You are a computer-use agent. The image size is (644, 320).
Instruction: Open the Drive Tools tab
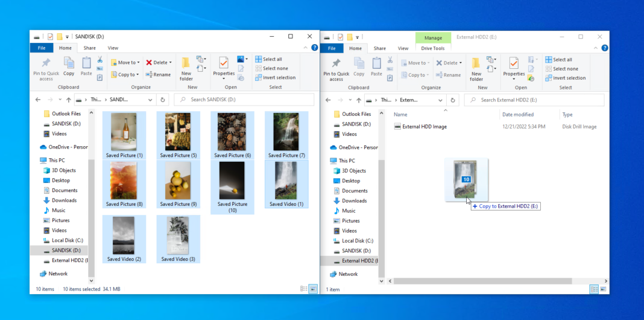tap(432, 48)
